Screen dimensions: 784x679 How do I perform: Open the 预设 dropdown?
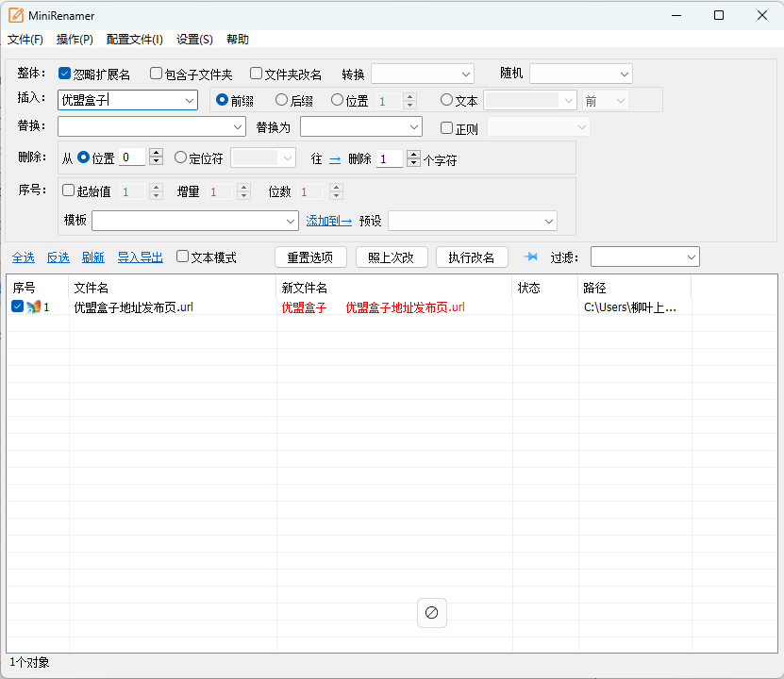tap(473, 221)
